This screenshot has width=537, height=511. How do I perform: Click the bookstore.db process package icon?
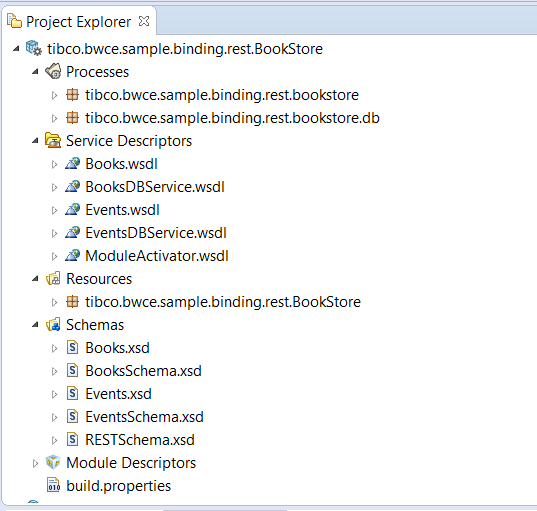tap(72, 118)
